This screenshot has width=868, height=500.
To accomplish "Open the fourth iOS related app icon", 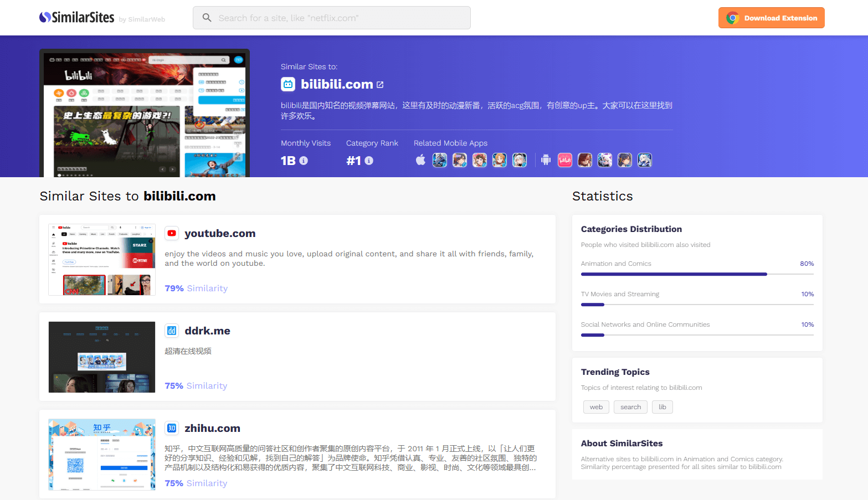I will click(x=500, y=160).
